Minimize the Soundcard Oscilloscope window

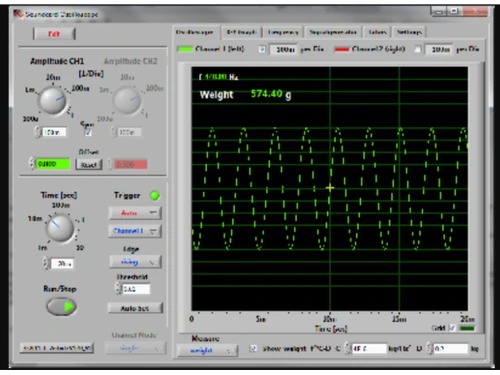(x=439, y=11)
